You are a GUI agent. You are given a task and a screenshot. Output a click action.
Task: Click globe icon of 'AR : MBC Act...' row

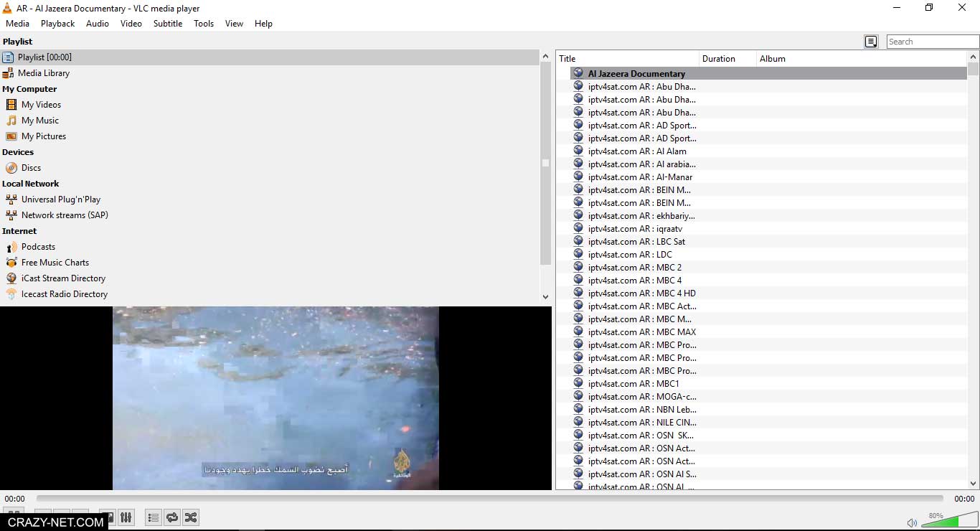click(x=578, y=306)
